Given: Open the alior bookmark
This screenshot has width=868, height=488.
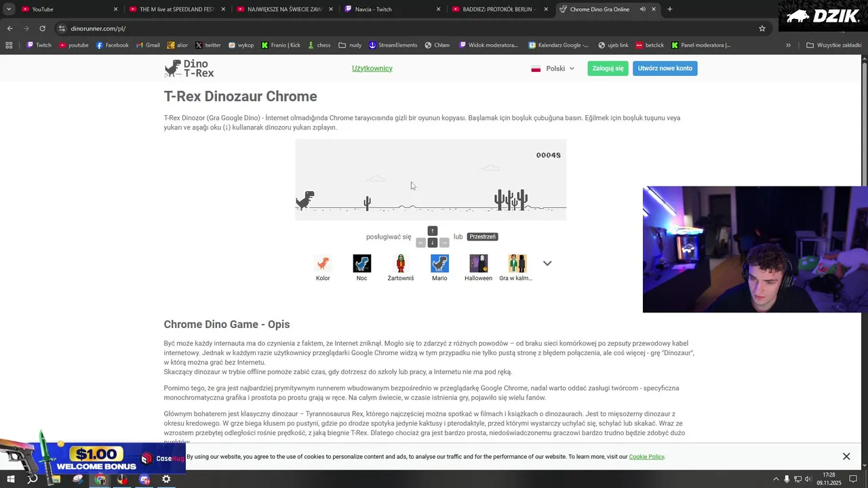Looking at the screenshot, I should 177,45.
